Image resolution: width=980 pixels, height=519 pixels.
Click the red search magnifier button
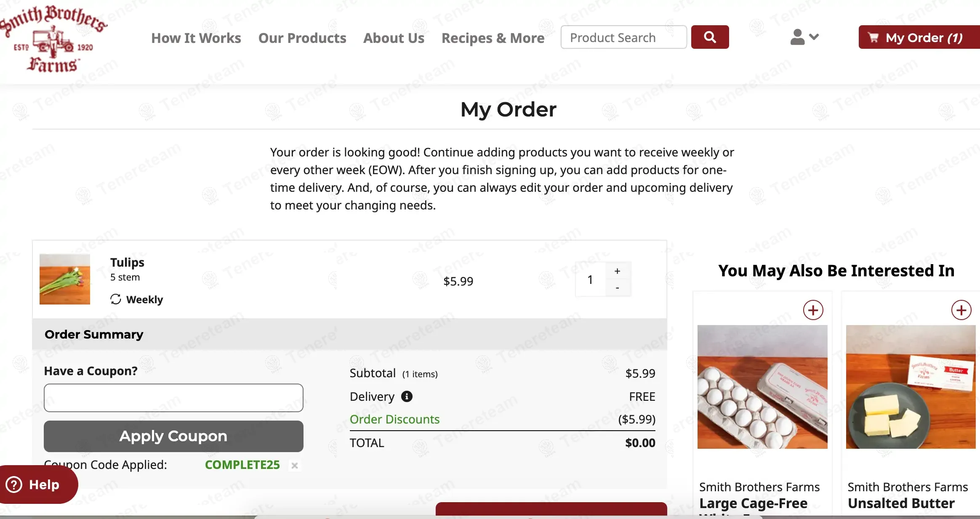pos(710,37)
